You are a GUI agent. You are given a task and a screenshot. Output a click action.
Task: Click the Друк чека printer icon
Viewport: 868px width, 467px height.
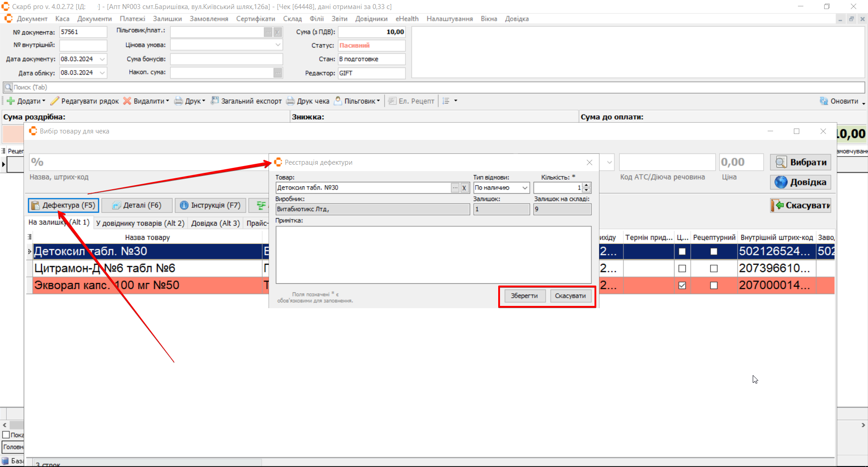pyautogui.click(x=290, y=101)
